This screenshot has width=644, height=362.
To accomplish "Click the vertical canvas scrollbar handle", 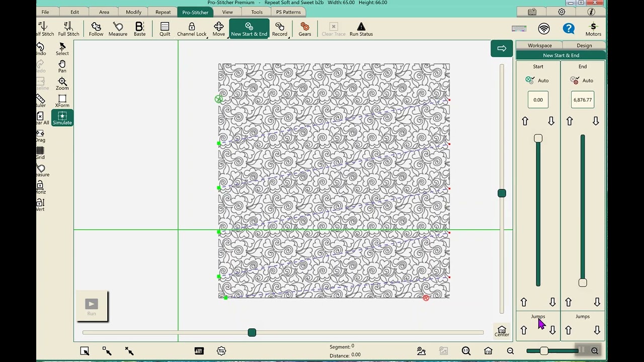I will [x=502, y=194].
